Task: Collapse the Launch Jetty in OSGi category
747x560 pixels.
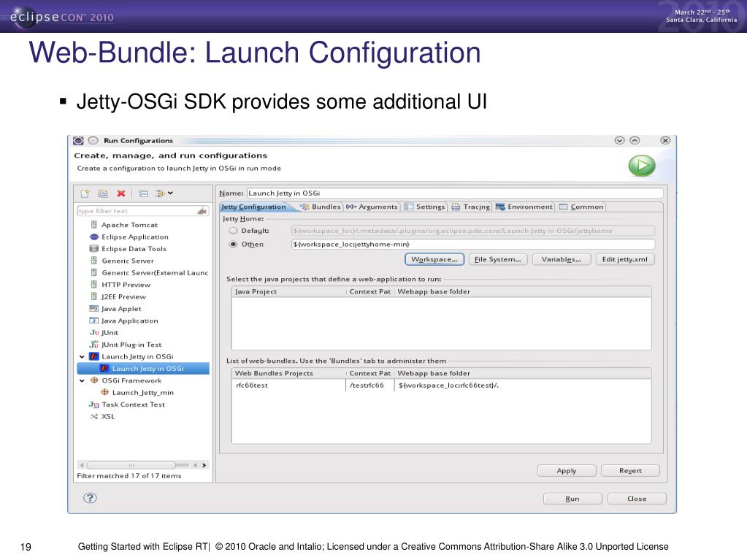Action: [x=82, y=357]
